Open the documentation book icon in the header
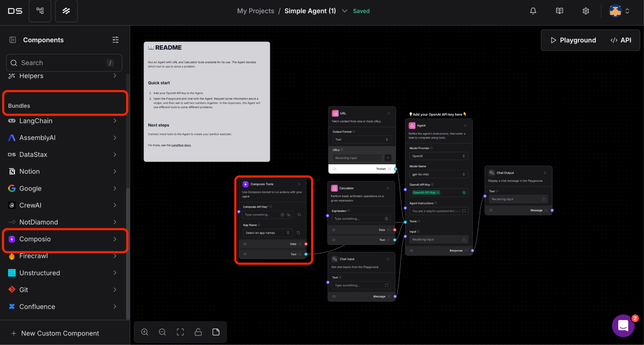This screenshot has height=345, width=644. click(x=559, y=11)
